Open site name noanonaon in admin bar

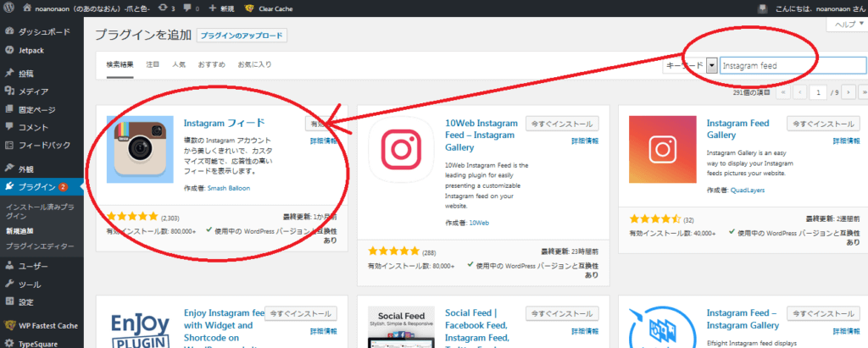click(93, 8)
